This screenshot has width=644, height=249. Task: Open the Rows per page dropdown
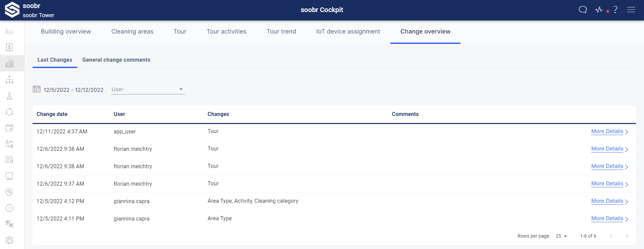click(561, 236)
